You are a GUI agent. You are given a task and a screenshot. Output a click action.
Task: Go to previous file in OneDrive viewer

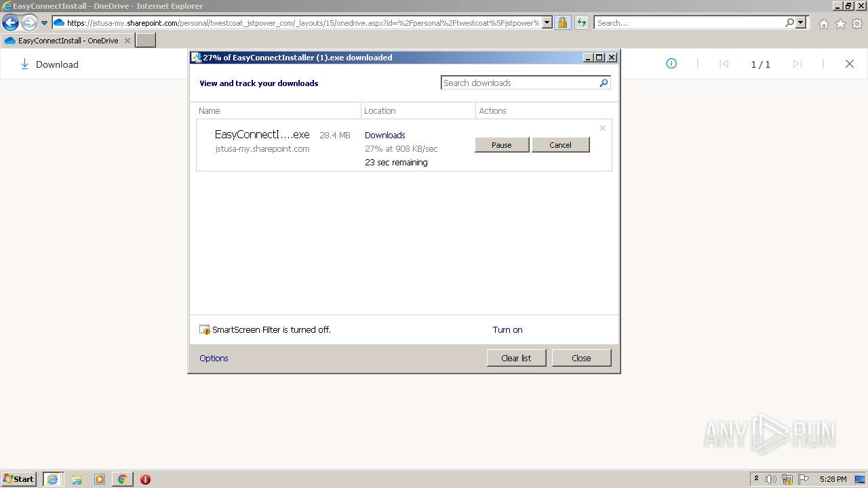(x=724, y=64)
